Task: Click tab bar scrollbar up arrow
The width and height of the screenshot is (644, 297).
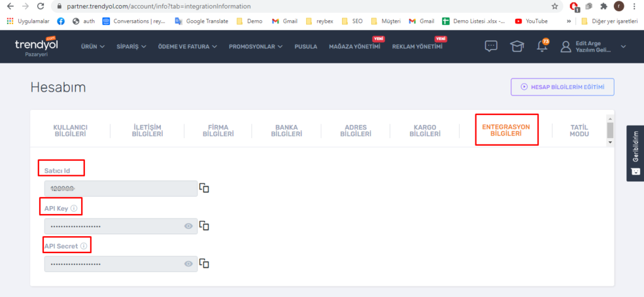Action: 610,118
